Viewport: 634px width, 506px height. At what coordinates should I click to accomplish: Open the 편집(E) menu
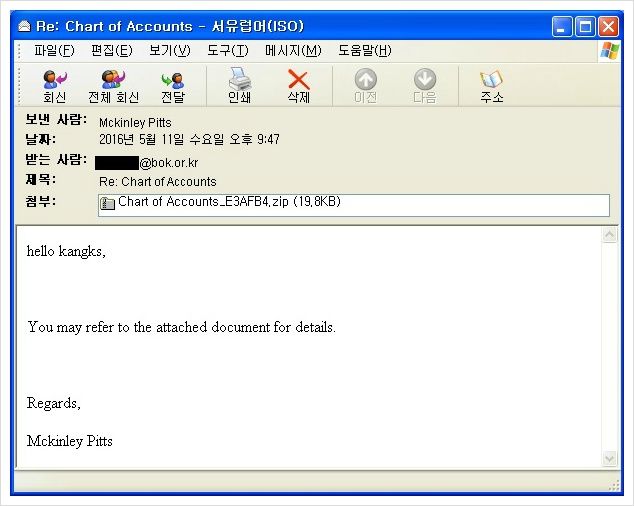(x=112, y=51)
